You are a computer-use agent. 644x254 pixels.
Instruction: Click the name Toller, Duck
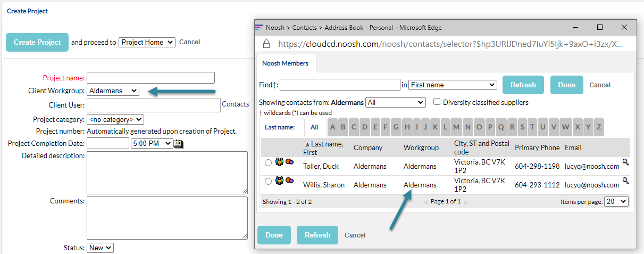point(321,166)
